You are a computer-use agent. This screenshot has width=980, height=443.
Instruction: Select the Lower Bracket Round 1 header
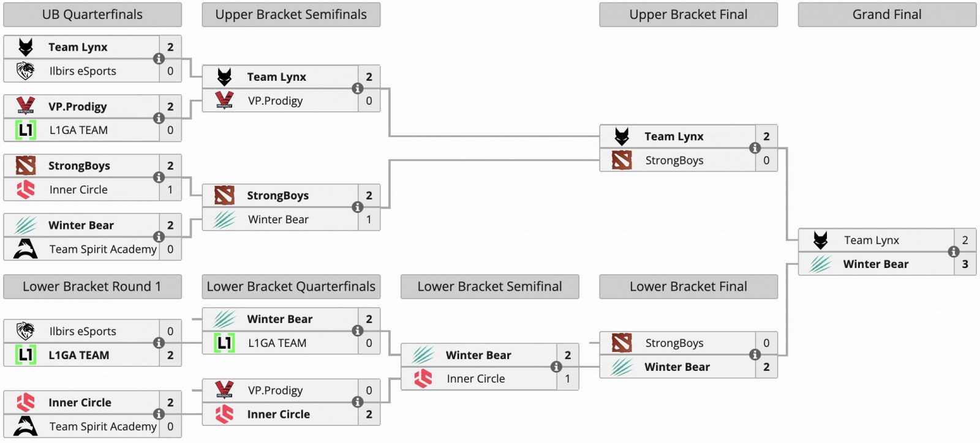click(92, 286)
